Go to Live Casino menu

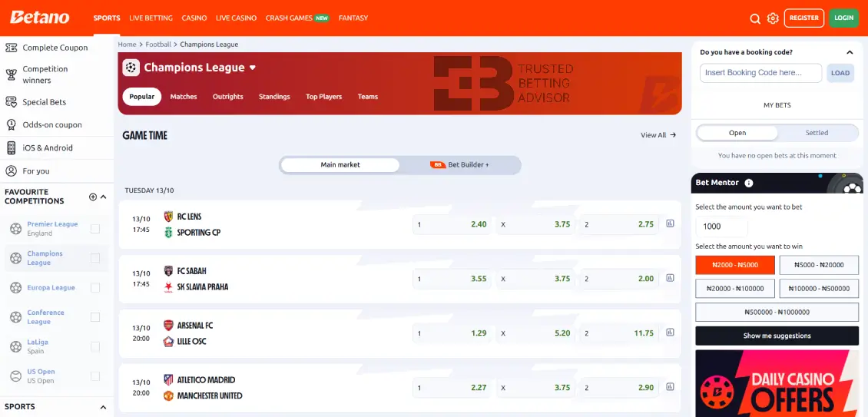coord(237,18)
